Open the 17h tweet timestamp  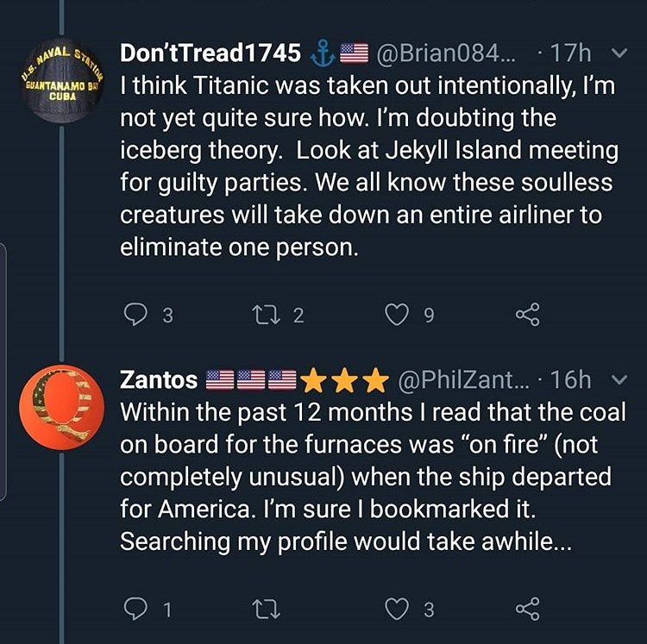[570, 53]
